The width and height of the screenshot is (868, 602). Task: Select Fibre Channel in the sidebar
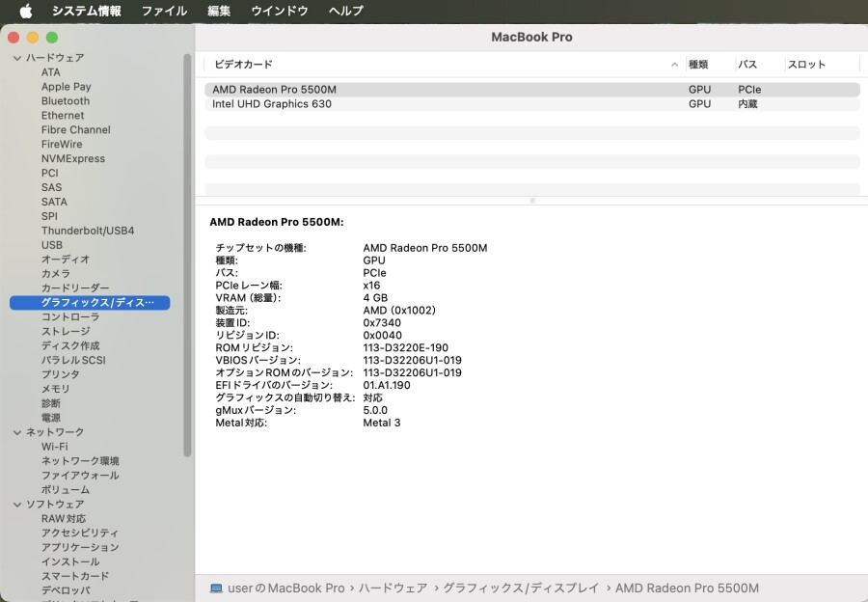point(76,129)
